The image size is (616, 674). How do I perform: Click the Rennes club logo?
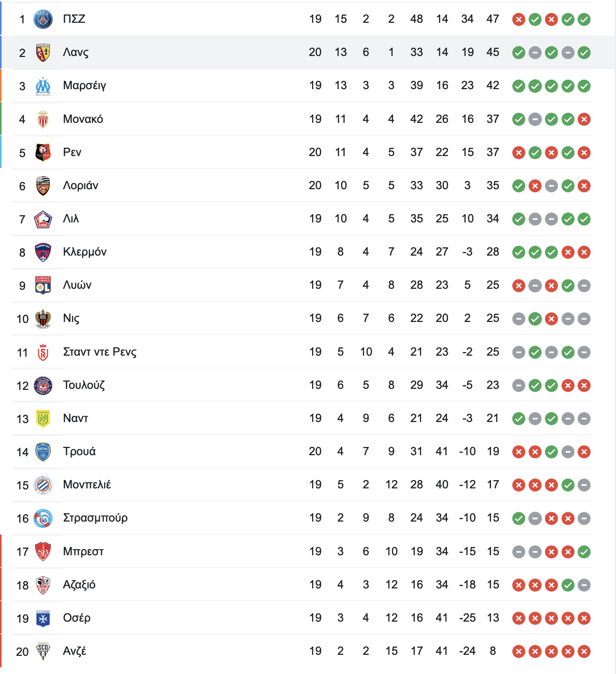point(43,152)
